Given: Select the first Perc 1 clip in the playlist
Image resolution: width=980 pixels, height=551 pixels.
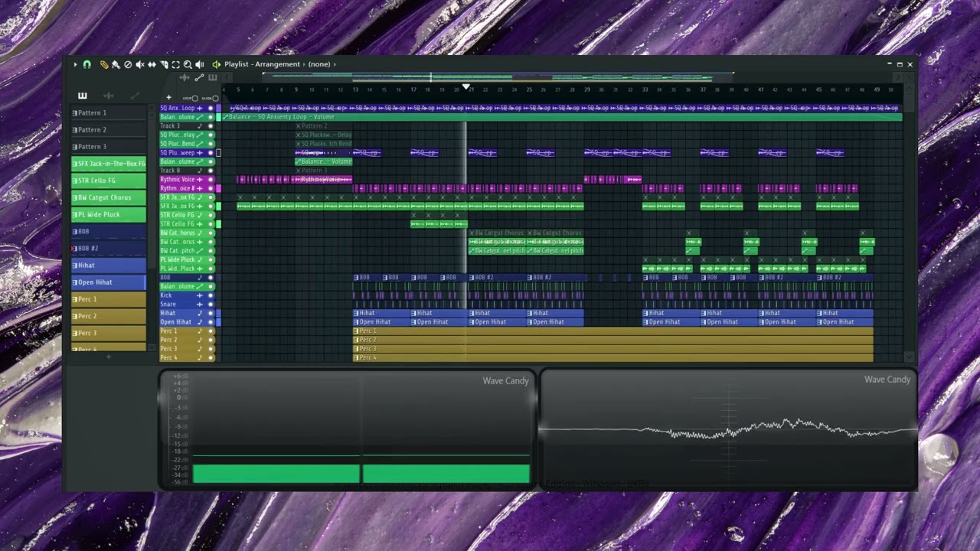Looking at the screenshot, I should tap(612, 331).
